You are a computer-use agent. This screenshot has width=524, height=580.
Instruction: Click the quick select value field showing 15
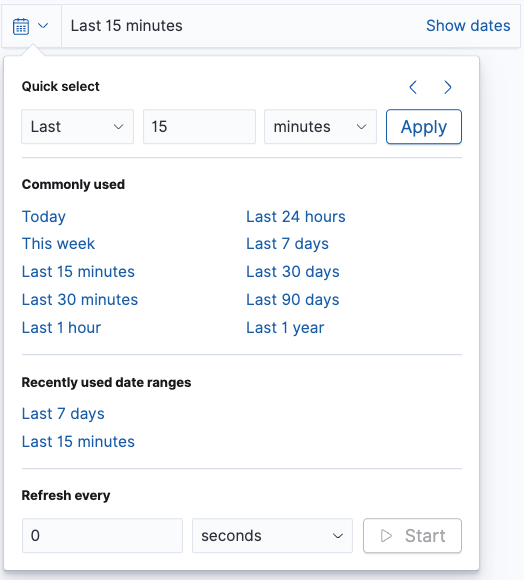(199, 127)
